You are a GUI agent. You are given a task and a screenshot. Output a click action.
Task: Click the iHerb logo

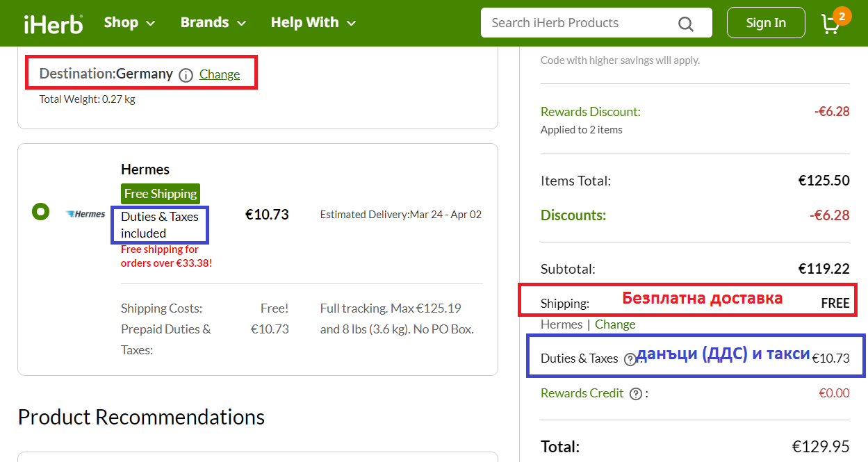tap(53, 23)
